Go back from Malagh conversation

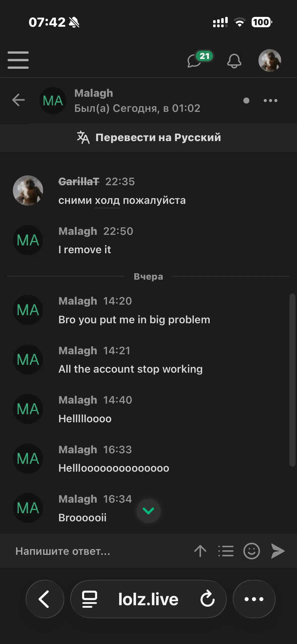18,100
